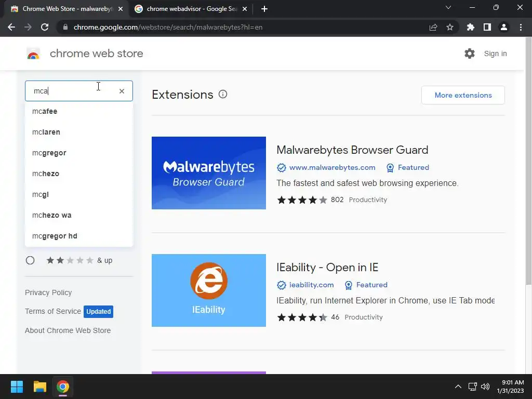
Task: Open the taskbar clock and date
Action: pos(510,387)
